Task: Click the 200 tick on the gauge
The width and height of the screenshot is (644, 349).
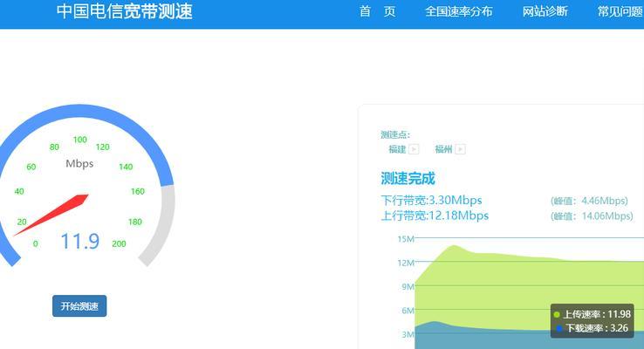Action: click(119, 243)
